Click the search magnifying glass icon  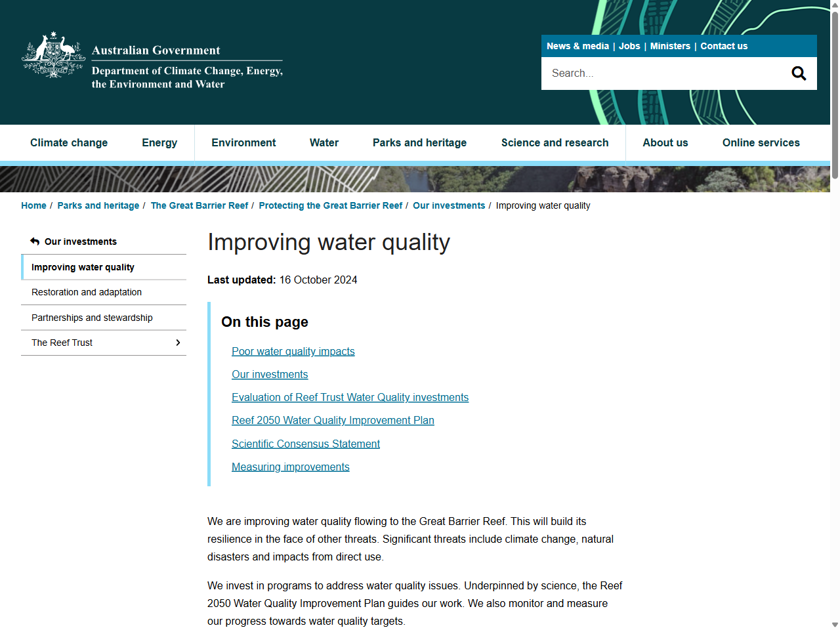[x=798, y=73]
